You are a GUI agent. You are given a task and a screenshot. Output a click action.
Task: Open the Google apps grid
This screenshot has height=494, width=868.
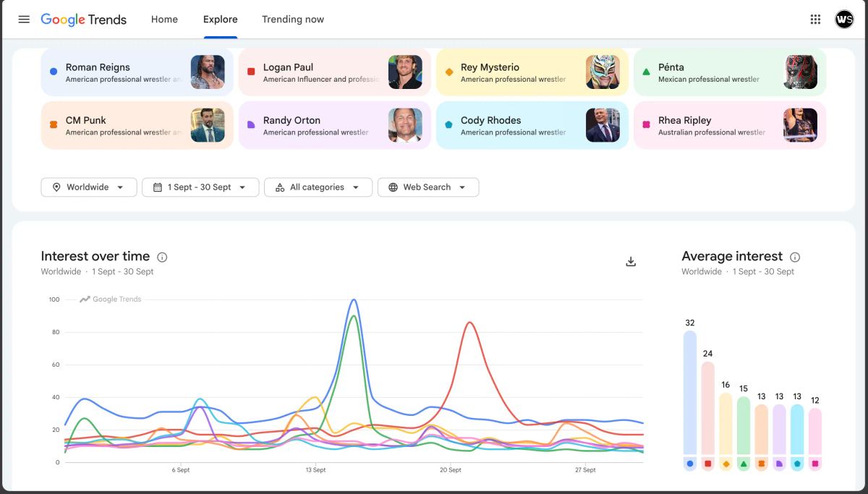coord(816,20)
